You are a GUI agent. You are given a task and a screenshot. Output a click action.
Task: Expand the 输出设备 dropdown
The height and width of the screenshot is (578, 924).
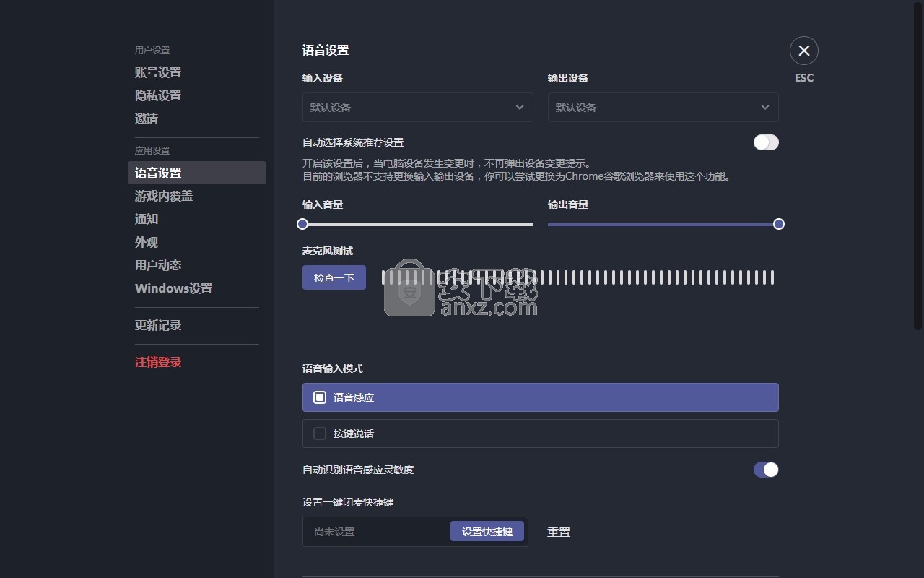tap(663, 107)
